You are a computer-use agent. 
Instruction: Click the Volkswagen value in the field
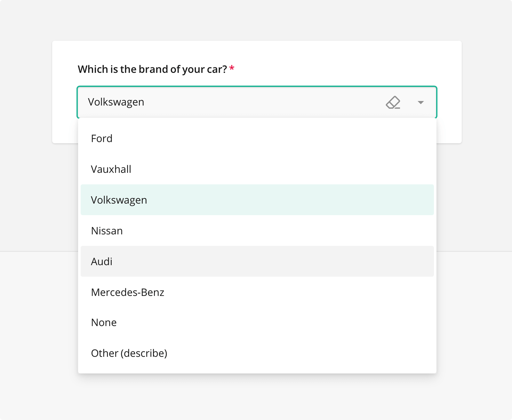pyautogui.click(x=116, y=102)
